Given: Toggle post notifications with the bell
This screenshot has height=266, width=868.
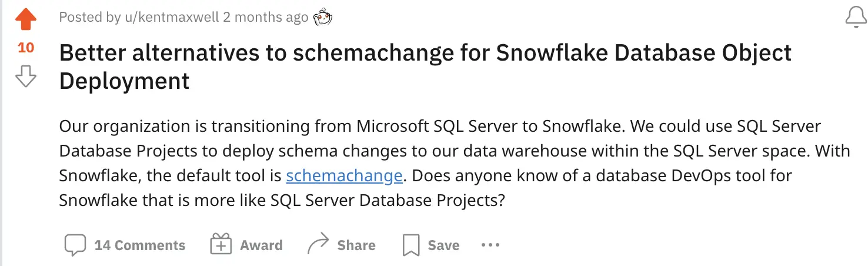Looking at the screenshot, I should [x=856, y=17].
